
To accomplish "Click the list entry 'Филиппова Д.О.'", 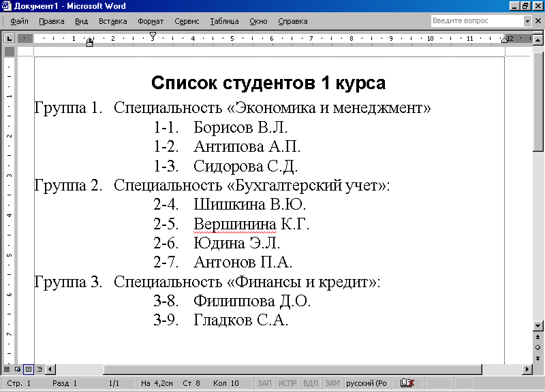I will coord(252,301).
